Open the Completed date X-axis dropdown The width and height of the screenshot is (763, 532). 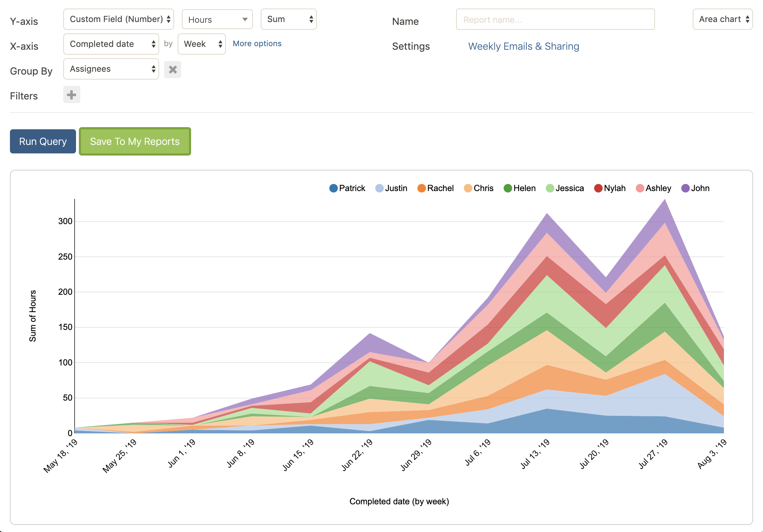click(111, 44)
